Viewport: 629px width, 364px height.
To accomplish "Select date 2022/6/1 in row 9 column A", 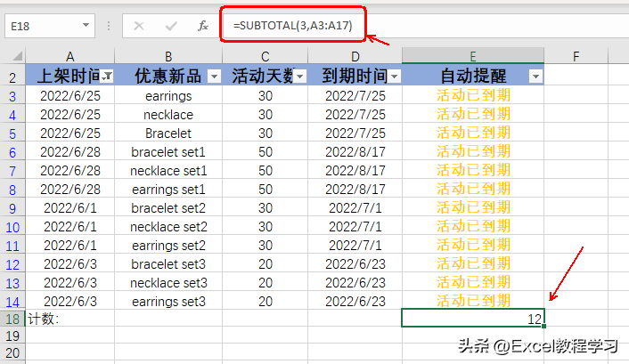I will (70, 208).
